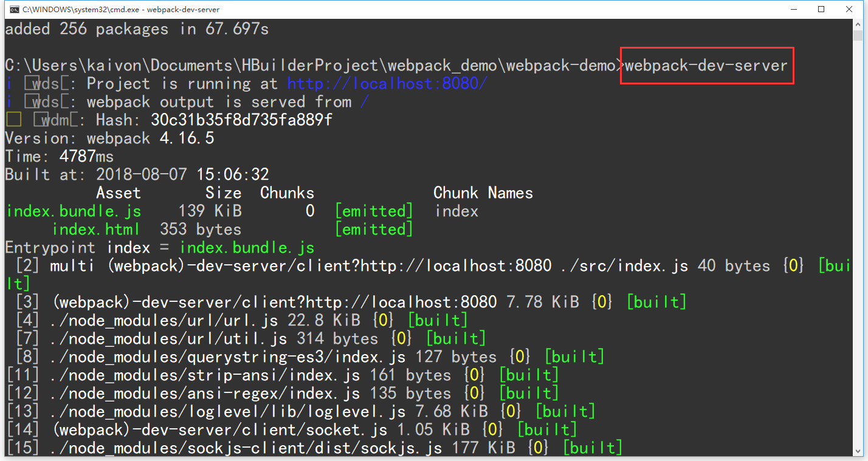Screen dimensions: 868x461
Task: Click 'Built at: 2018-08-07 15:06:32' line
Action: (x=137, y=174)
